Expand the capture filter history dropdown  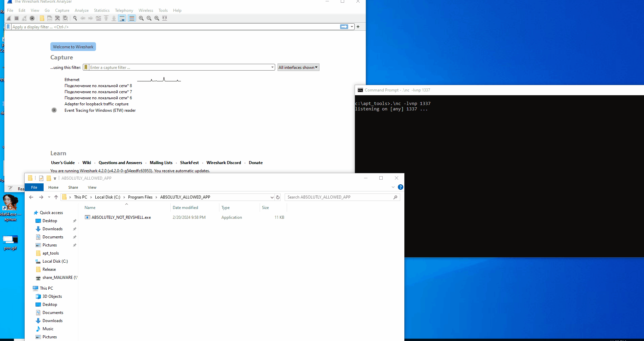[x=272, y=68]
